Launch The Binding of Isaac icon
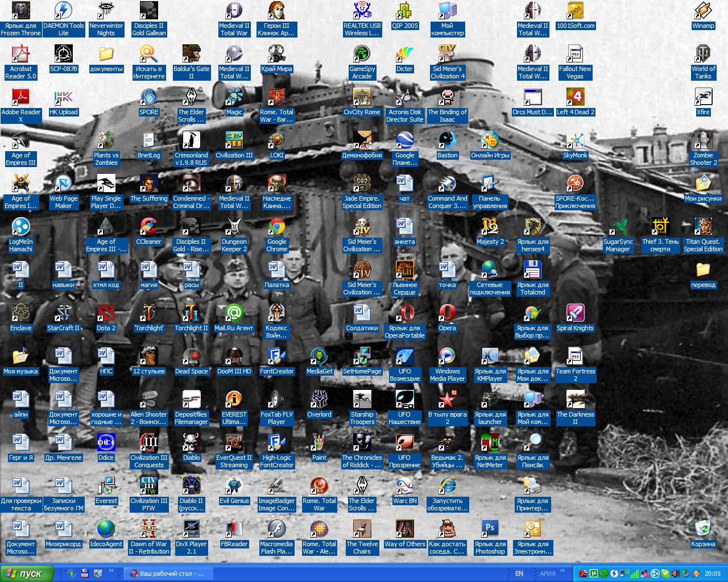728x582 pixels. click(x=447, y=105)
